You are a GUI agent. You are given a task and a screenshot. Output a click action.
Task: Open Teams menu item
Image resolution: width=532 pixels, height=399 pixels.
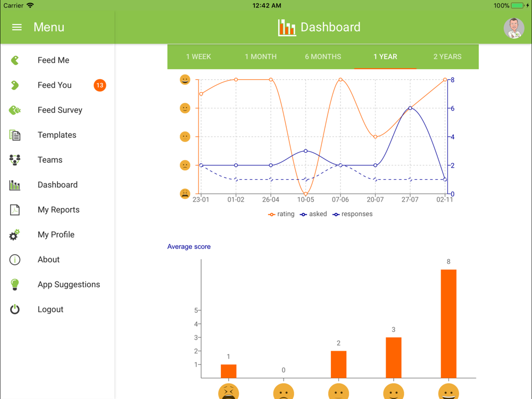tap(57, 160)
